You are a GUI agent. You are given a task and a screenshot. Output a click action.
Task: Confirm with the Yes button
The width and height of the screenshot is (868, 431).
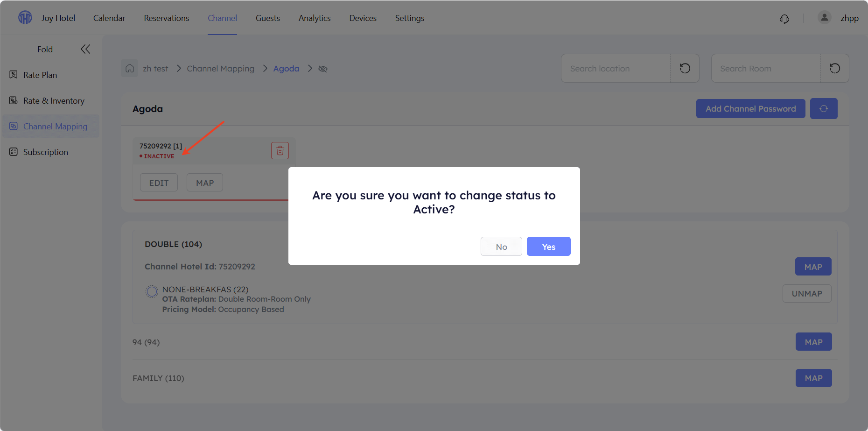(x=549, y=247)
